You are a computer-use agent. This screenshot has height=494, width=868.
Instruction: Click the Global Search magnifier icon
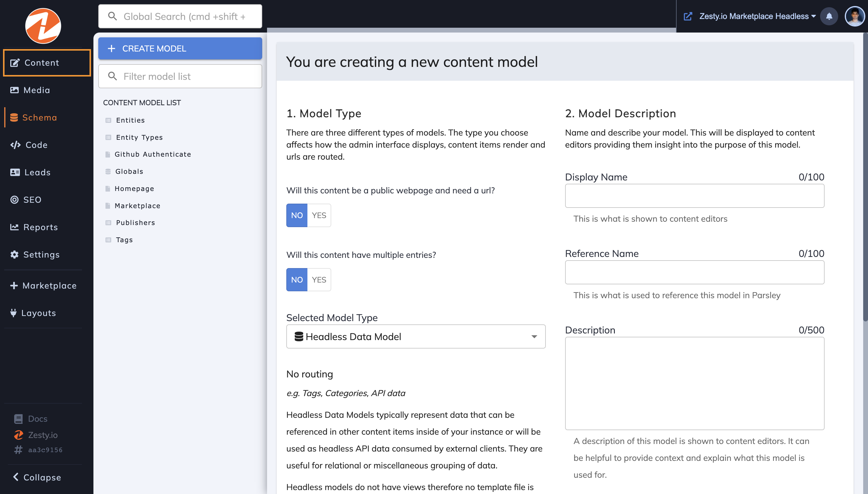click(112, 16)
